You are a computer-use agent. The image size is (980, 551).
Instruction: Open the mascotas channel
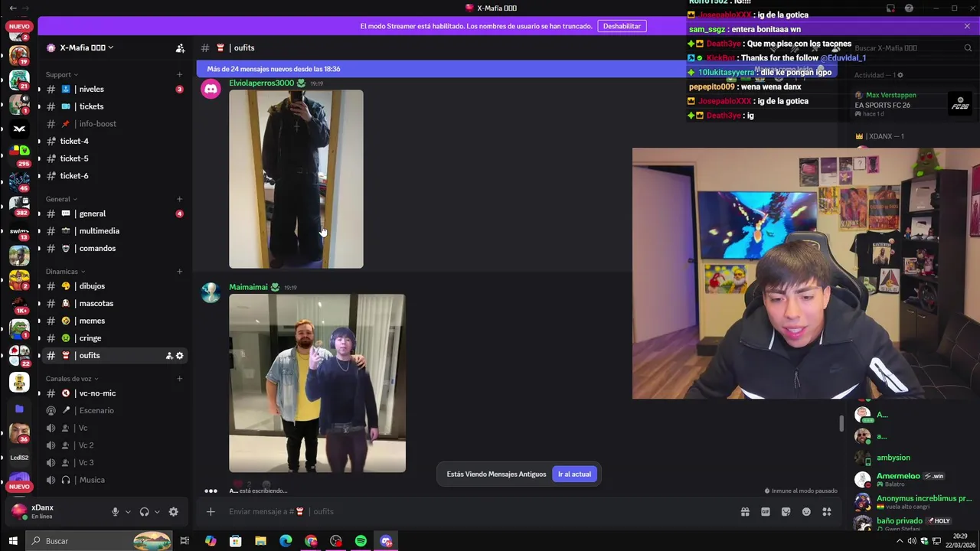click(x=113, y=304)
